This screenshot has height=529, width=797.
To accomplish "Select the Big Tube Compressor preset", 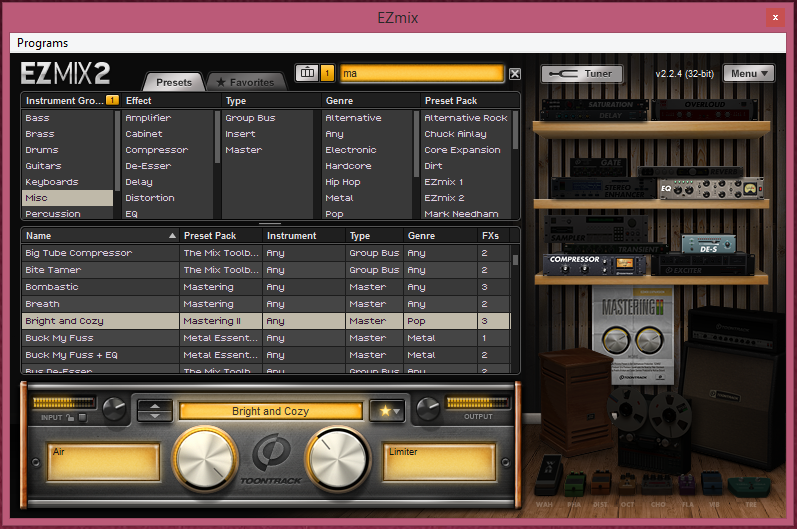I will tap(266, 253).
